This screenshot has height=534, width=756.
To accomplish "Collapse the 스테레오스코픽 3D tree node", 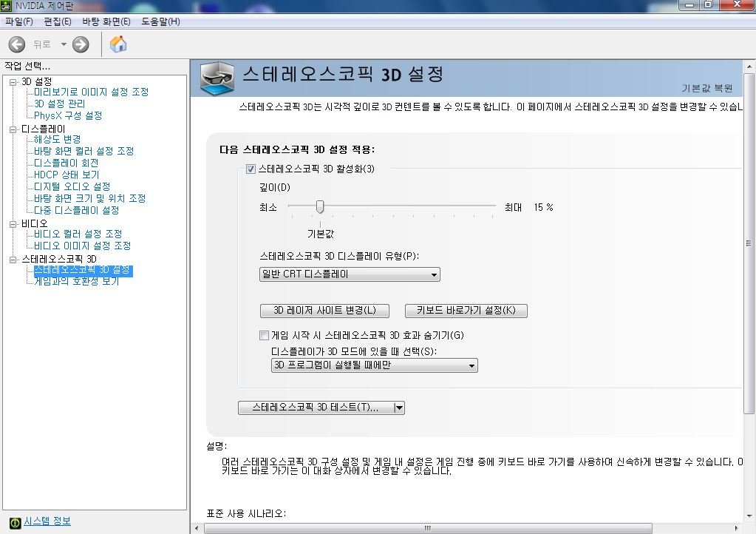I will coord(13,260).
